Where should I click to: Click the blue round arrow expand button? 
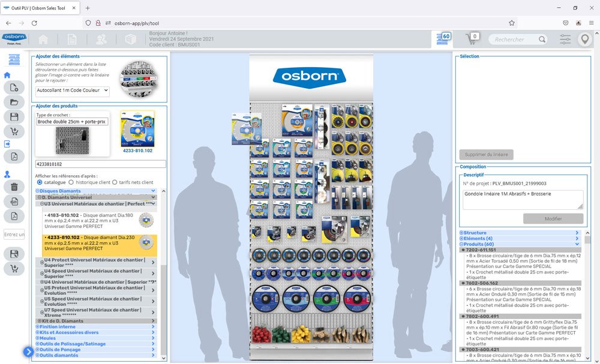pos(28,351)
